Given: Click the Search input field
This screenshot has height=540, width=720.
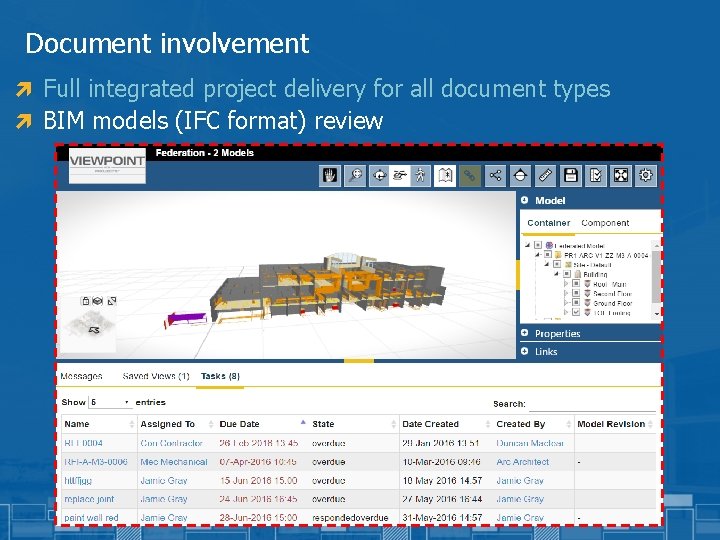Looking at the screenshot, I should [x=592, y=405].
